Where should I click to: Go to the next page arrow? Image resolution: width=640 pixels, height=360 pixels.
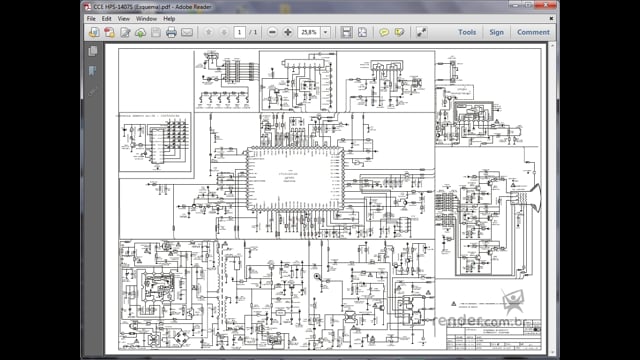coord(224,32)
